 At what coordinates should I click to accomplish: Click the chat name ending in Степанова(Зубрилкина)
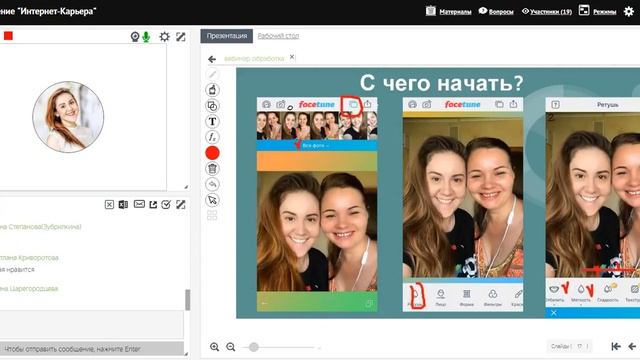(x=41, y=227)
